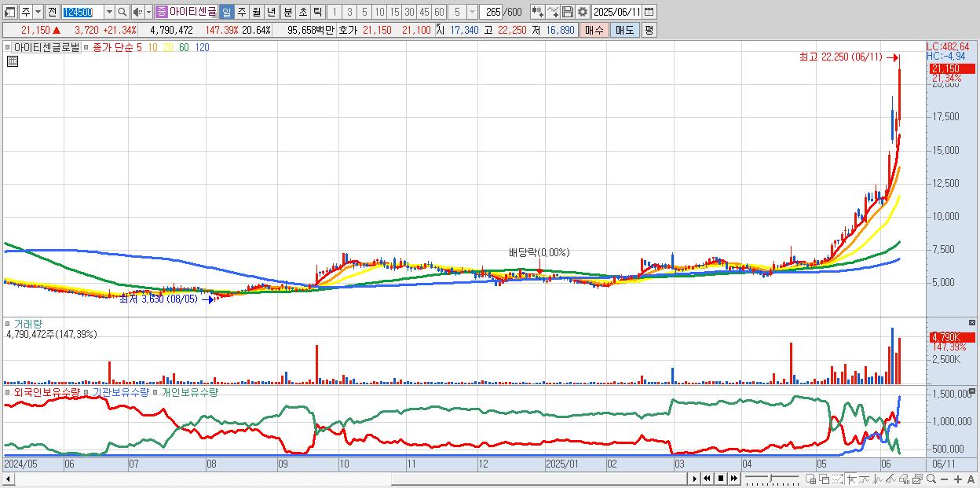The image size is (980, 488).
Task: Toggle the 개인보유수량 indicator checkbox
Action: tap(155, 391)
